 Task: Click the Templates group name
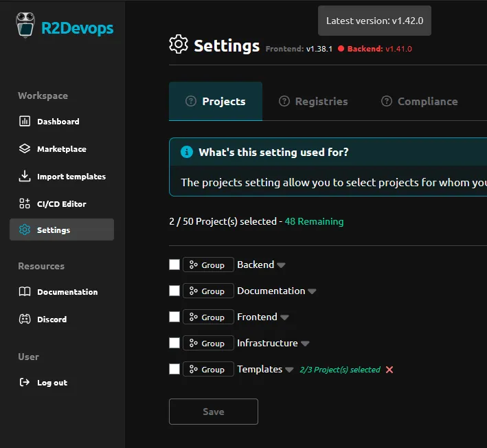click(x=260, y=369)
